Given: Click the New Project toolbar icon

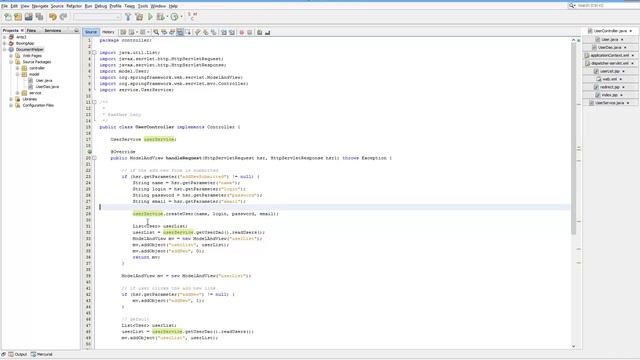Looking at the screenshot, I should [18, 17].
